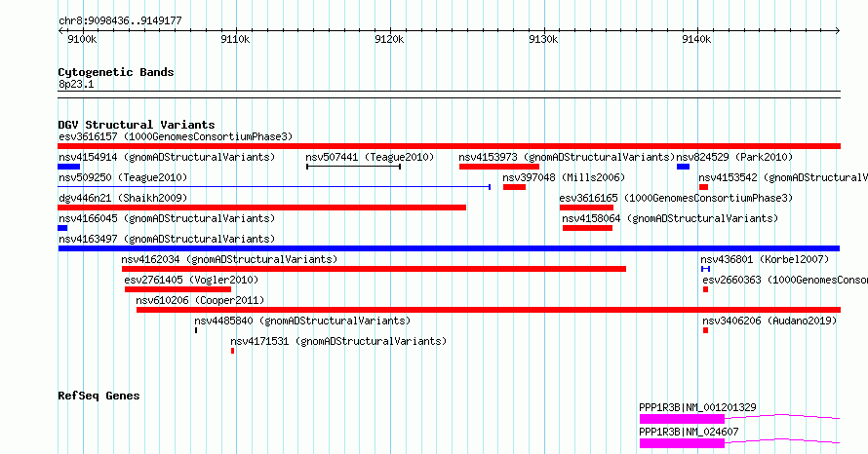Click the 9130k ruler tick label

[543, 39]
